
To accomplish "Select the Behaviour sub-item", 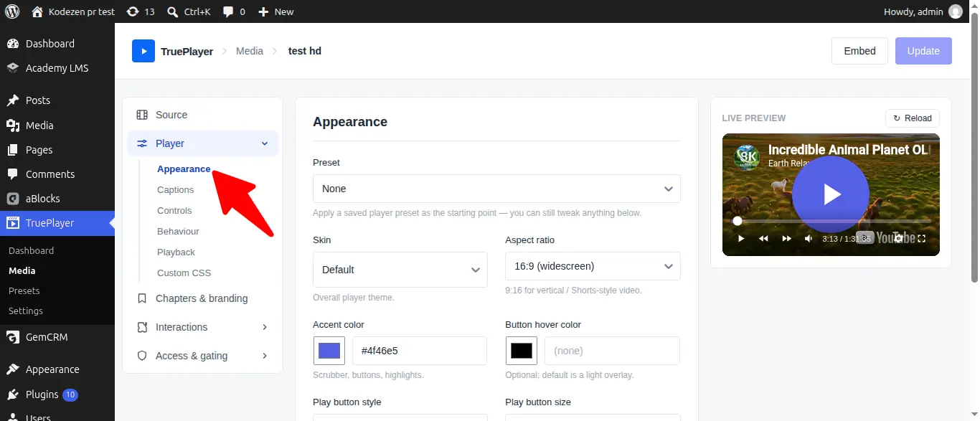I will click(x=178, y=231).
